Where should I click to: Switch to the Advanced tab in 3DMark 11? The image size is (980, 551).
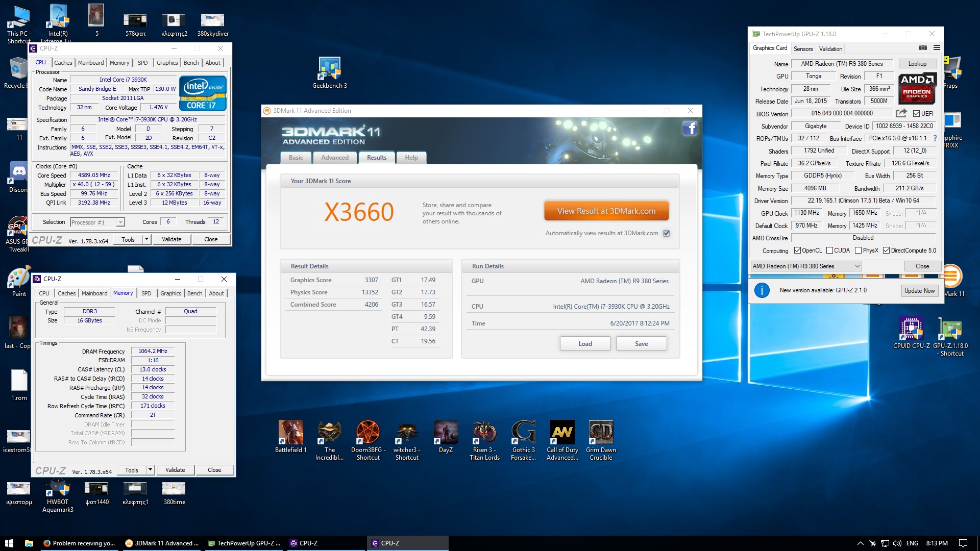click(x=335, y=158)
